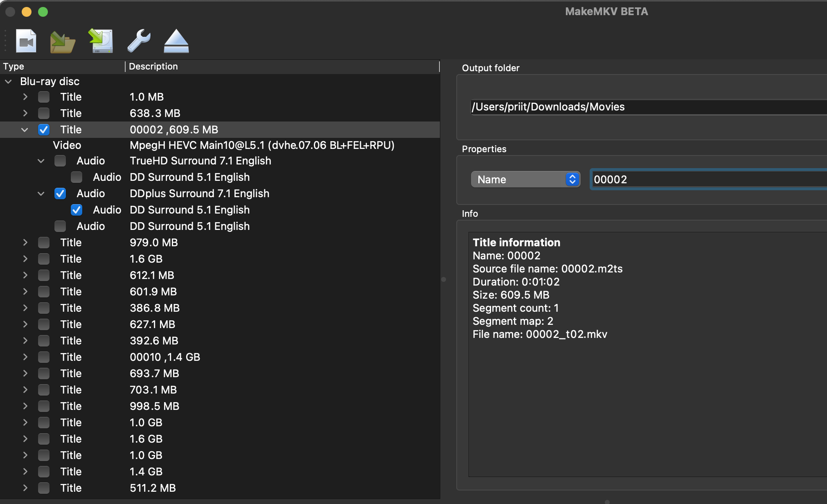This screenshot has width=827, height=504.
Task: Open video file toolbar icon
Action: coord(26,41)
